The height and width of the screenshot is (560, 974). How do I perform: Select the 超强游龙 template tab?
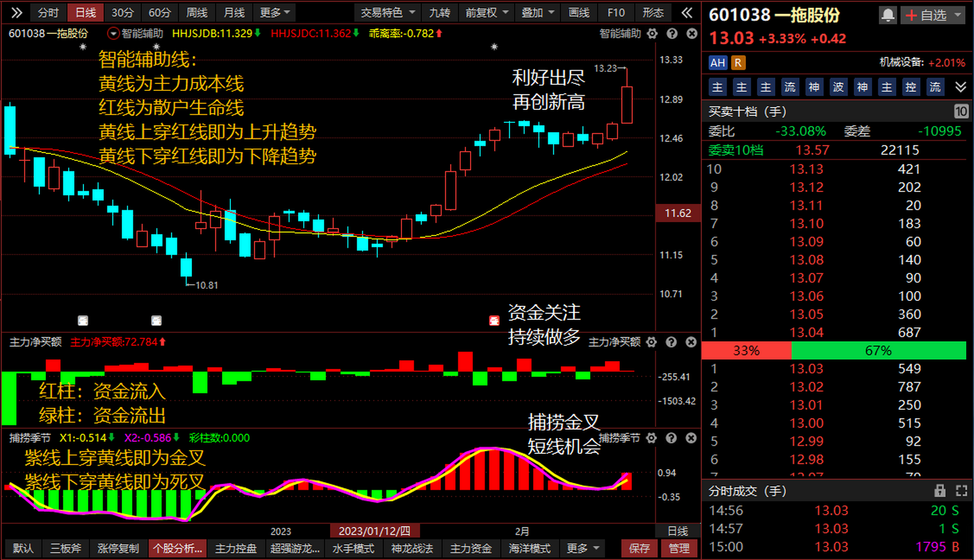(295, 548)
